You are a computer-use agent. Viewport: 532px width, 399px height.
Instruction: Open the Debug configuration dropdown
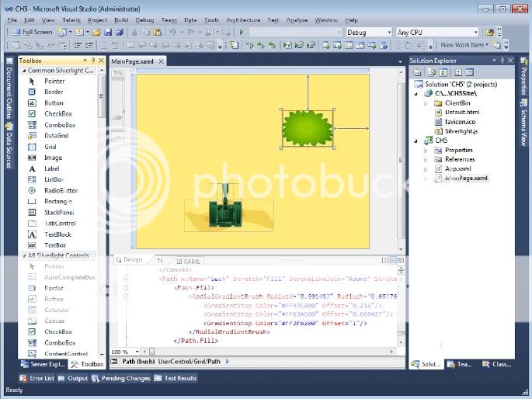click(369, 32)
